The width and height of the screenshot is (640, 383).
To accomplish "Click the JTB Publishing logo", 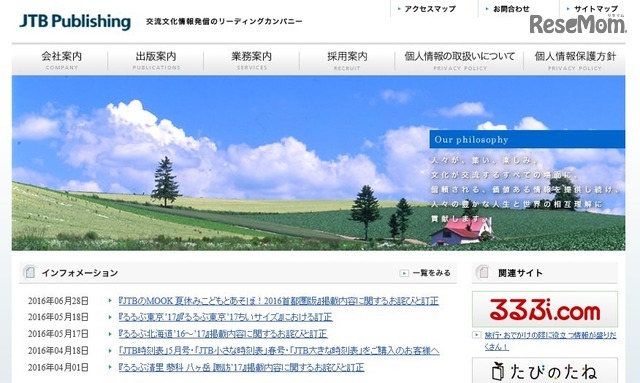I will (75, 22).
